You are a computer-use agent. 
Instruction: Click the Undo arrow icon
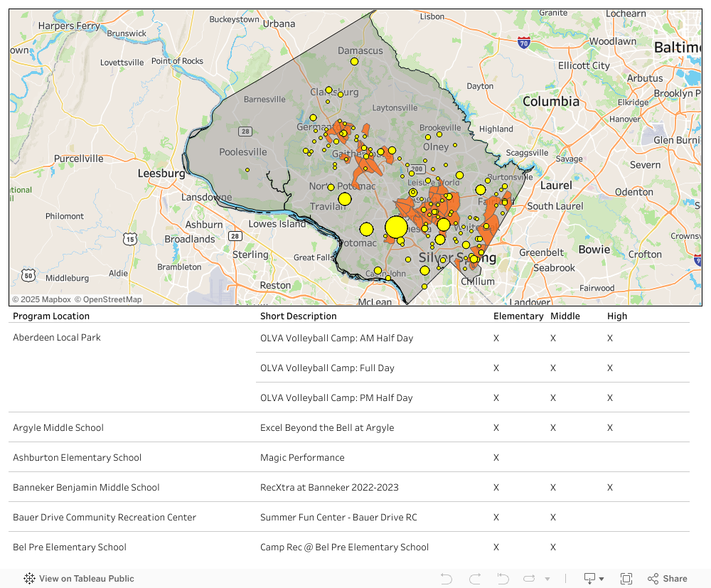point(446,578)
